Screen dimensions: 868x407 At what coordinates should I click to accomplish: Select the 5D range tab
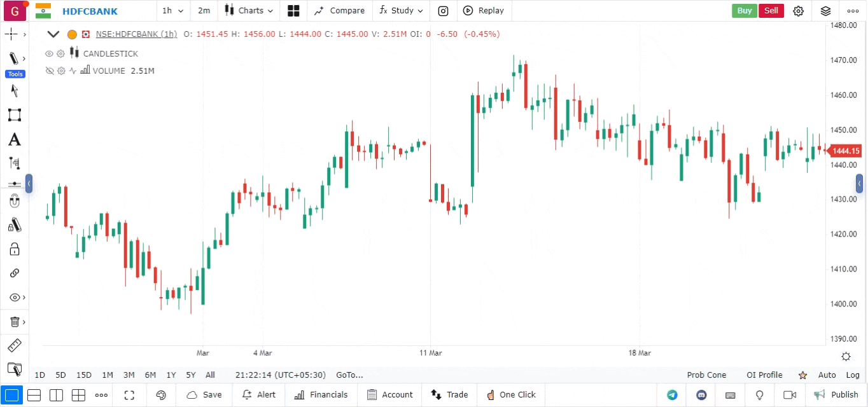(60, 375)
